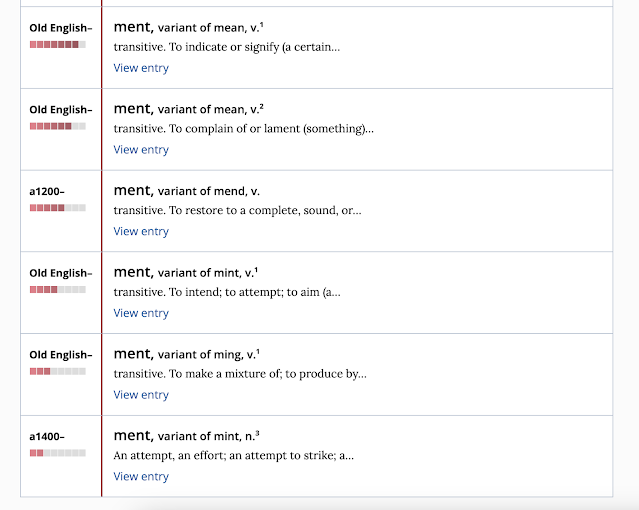This screenshot has height=510, width=639.
Task: Open View entry for mean, v.² variant
Action: 141,150
